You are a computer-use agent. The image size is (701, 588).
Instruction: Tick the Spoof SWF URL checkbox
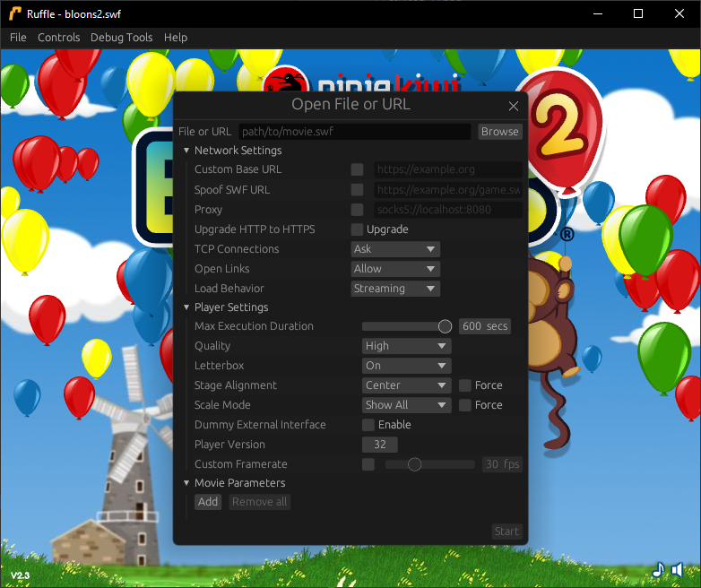click(x=357, y=190)
